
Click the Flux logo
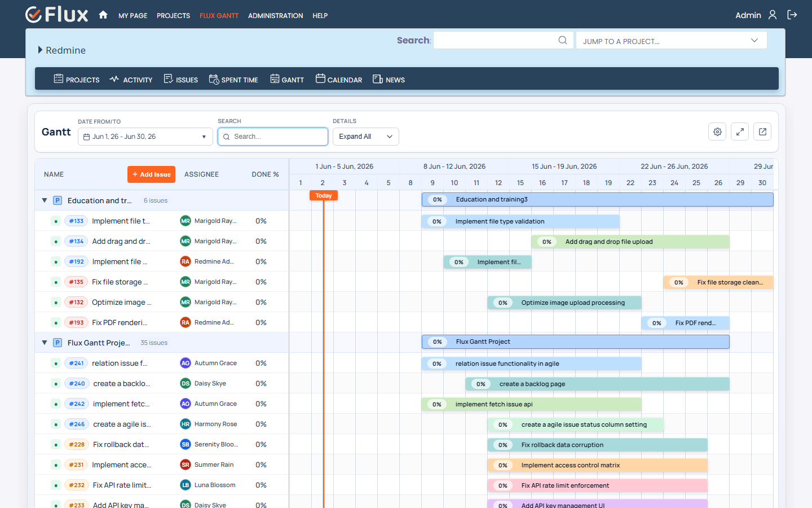(x=57, y=15)
